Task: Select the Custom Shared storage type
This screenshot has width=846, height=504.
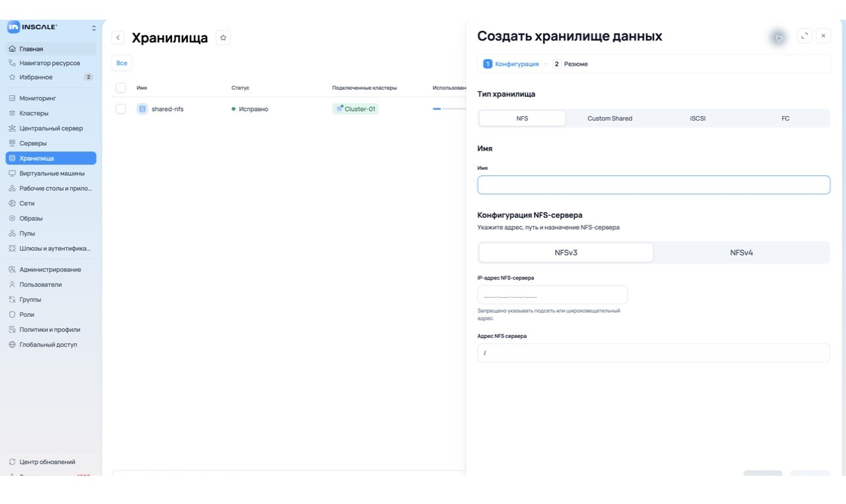Action: click(x=610, y=119)
